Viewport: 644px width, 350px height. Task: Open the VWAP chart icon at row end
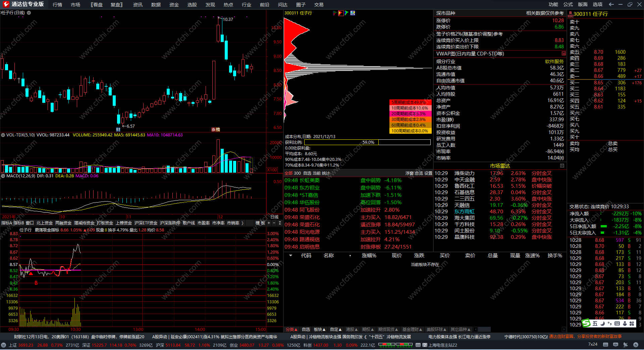(564, 54)
